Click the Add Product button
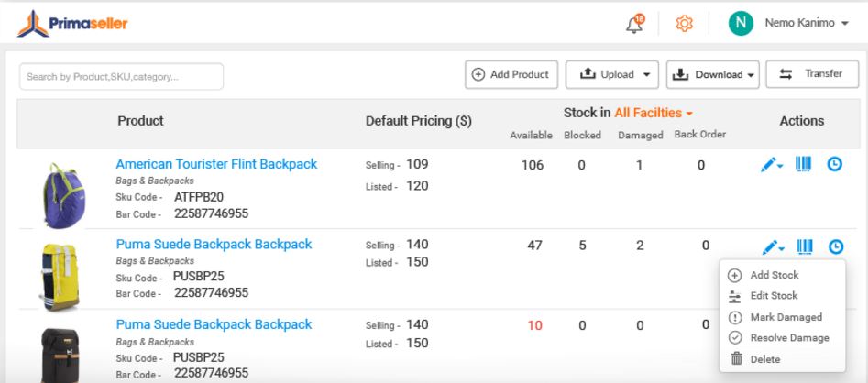This screenshot has width=868, height=383. pos(511,74)
